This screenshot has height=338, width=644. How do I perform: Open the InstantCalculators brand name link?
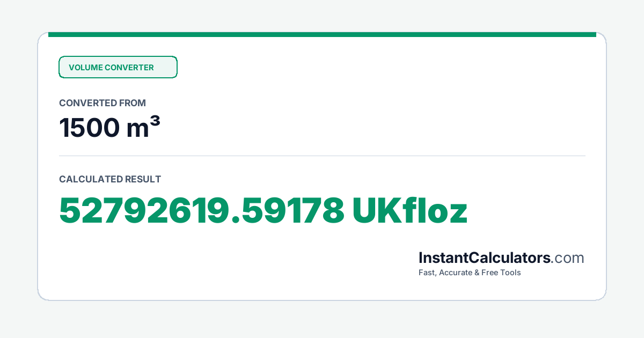pyautogui.click(x=485, y=258)
